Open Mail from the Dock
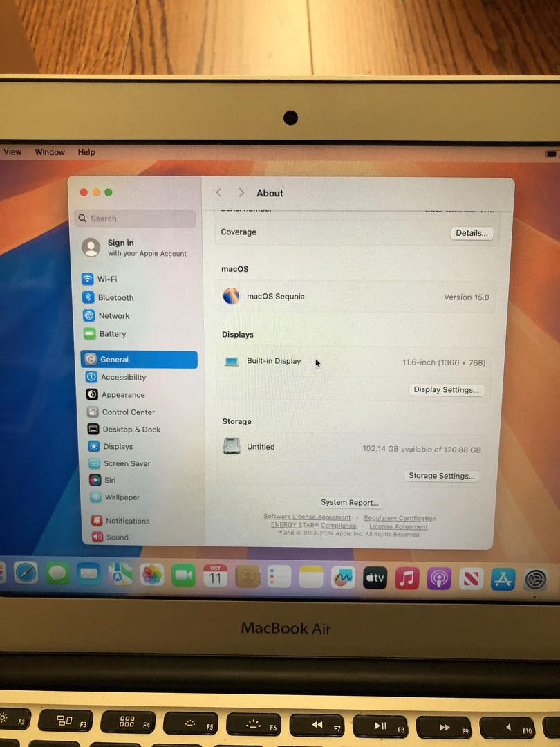This screenshot has width=560, height=747. [x=88, y=573]
